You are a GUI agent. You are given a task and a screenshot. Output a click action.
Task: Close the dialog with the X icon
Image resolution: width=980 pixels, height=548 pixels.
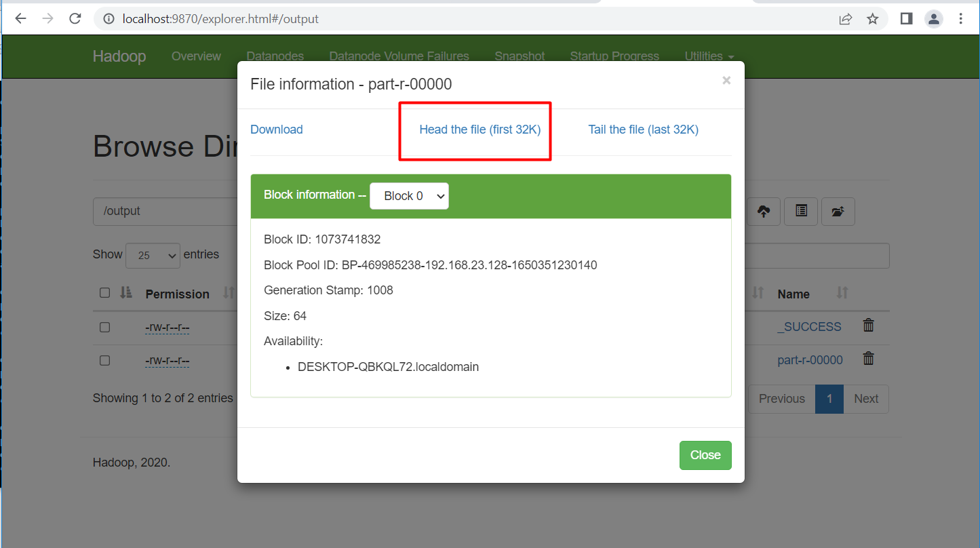click(x=726, y=81)
